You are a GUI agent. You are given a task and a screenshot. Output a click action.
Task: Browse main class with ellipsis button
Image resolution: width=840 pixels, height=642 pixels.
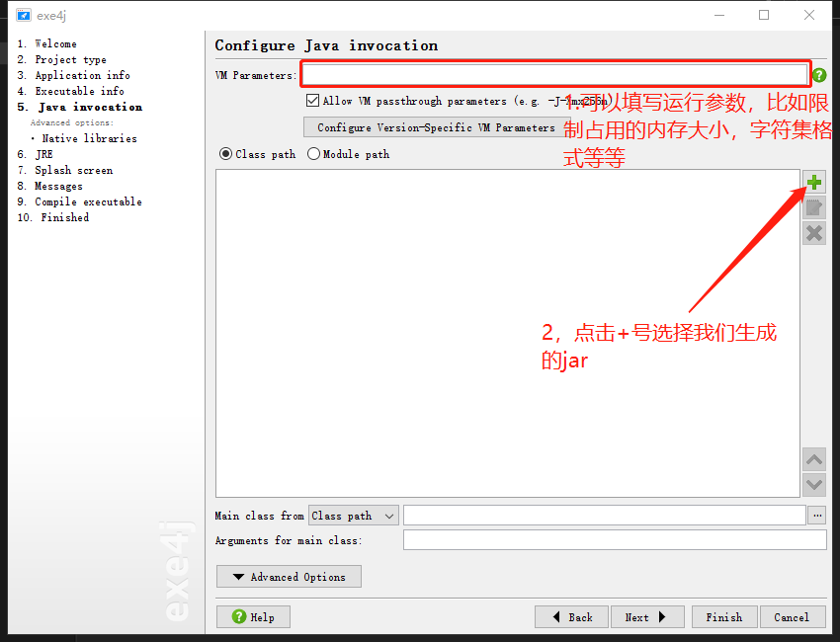(817, 516)
